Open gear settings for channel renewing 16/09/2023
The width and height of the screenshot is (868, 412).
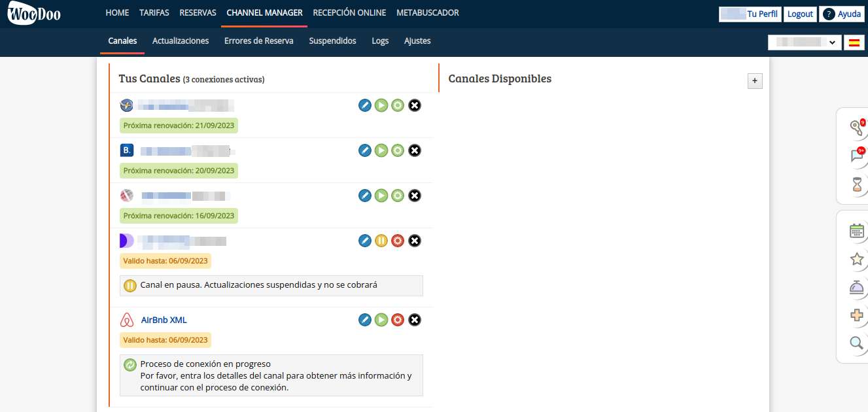398,196
